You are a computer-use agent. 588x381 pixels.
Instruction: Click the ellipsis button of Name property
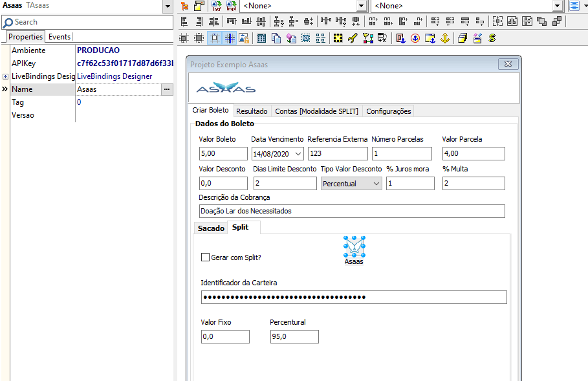pos(167,89)
